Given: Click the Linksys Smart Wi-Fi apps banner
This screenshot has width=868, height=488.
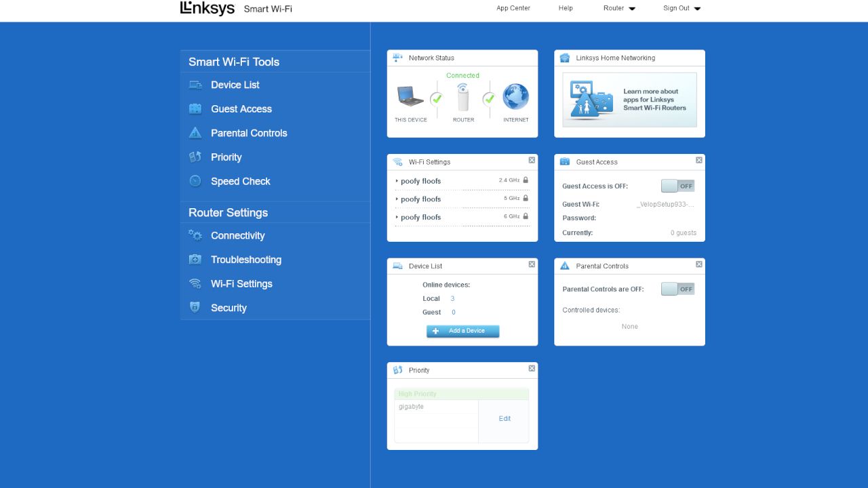Looking at the screenshot, I should 629,100.
